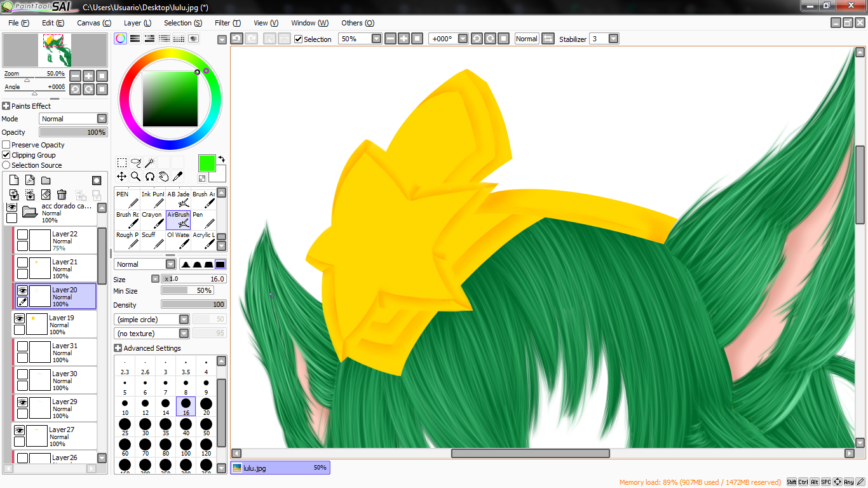868x488 pixels.
Task: Toggle the Selection checkbox in toolbar
Action: click(299, 39)
